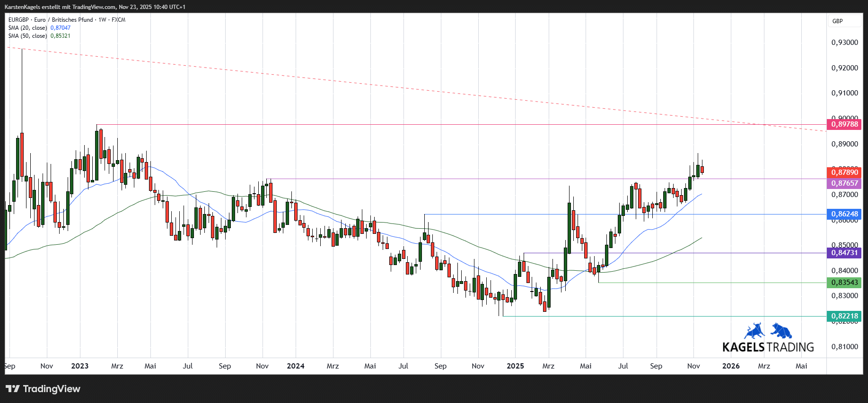868x403 pixels.
Task: Click the TradingView wordmark in footer
Action: point(52,389)
